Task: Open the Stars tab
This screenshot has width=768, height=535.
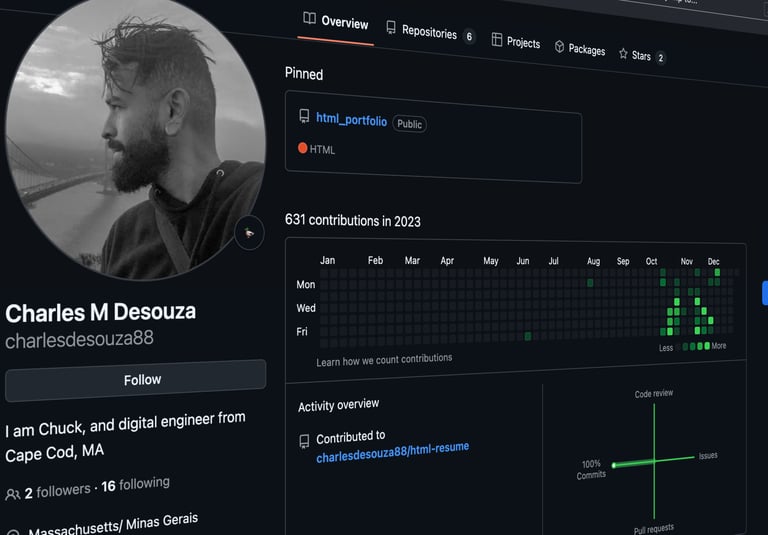Action: (642, 56)
